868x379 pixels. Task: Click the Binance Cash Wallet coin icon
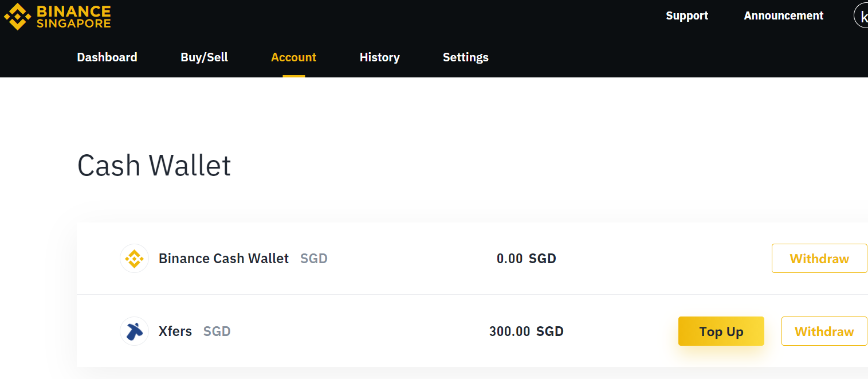tap(135, 259)
